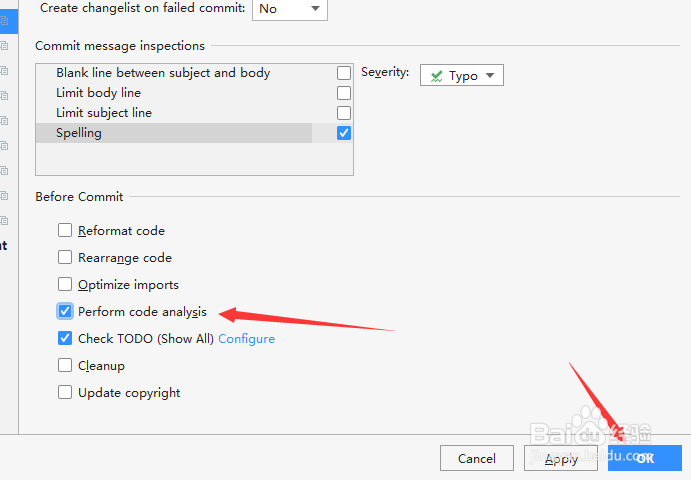Open the TODO Configure link
691x480 pixels.
[246, 339]
